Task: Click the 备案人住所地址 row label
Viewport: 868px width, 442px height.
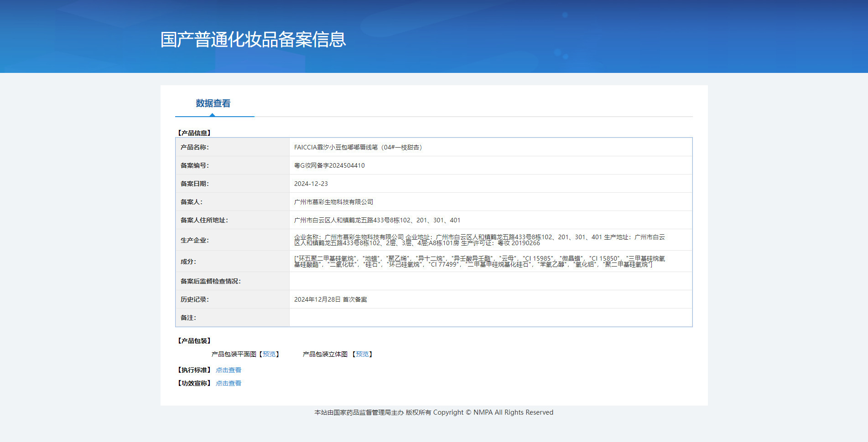Action: tap(204, 220)
